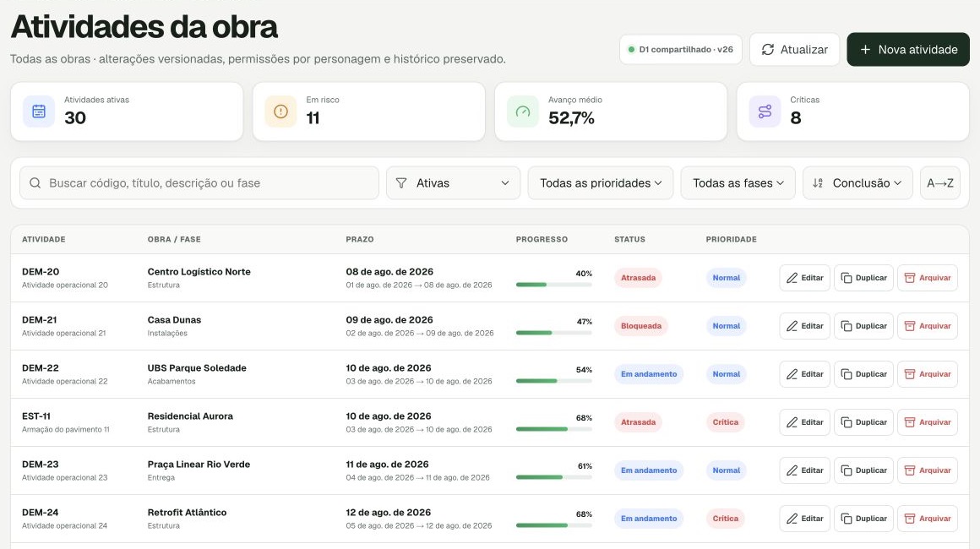Click the 11 de ago. de 2026 deadline
Viewport: 980px width, 549px height.
[388, 464]
